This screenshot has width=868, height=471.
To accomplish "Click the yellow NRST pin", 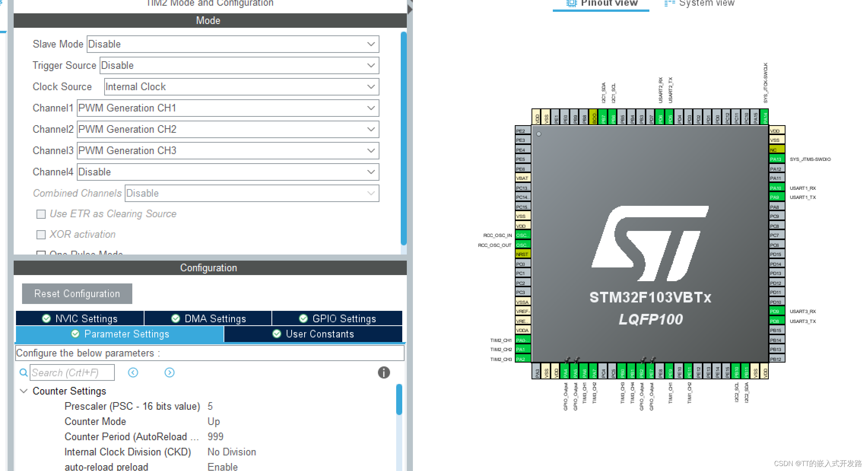I will (522, 254).
